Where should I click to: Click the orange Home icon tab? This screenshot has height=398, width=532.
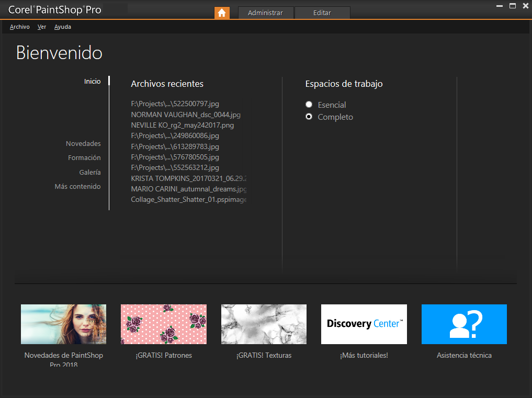click(222, 13)
